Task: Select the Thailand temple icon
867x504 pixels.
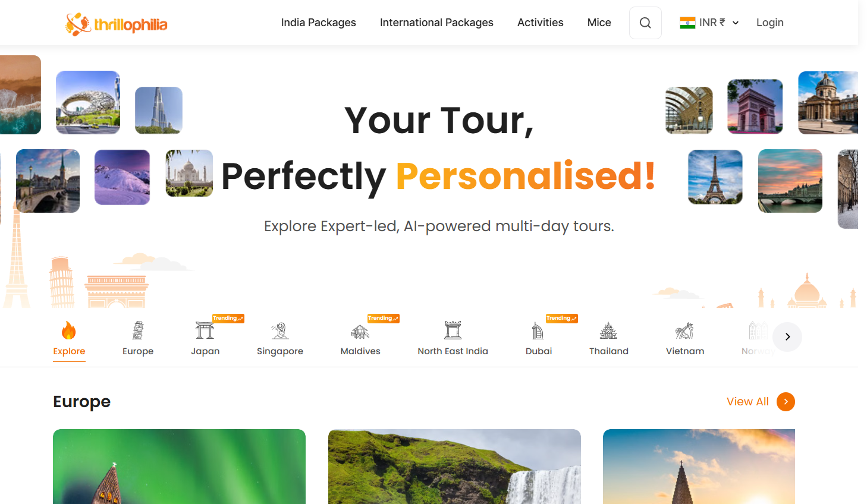Action: (x=608, y=330)
